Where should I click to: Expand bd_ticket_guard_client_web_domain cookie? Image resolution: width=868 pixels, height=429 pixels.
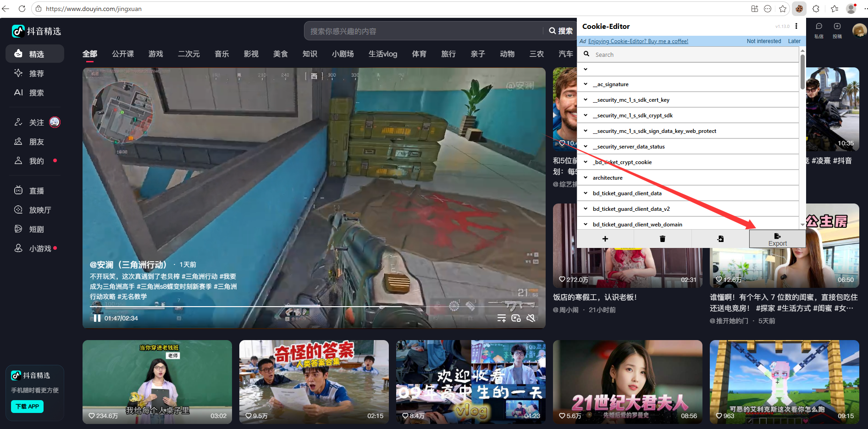click(688, 224)
